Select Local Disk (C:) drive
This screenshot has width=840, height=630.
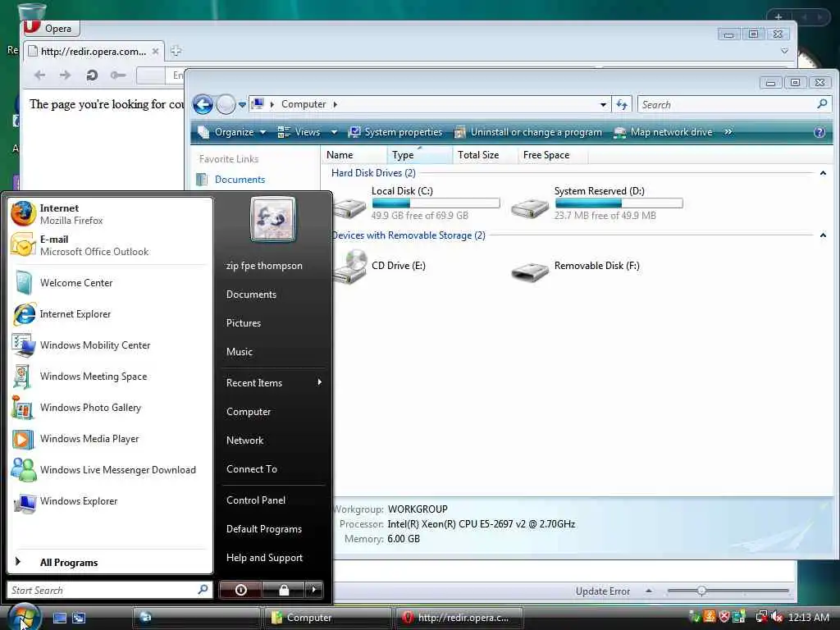click(x=417, y=203)
